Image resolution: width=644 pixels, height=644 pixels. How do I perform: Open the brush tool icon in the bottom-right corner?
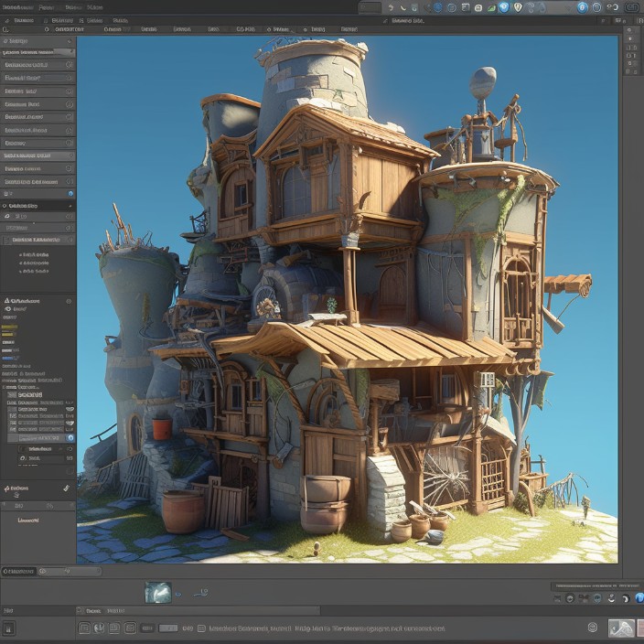click(x=621, y=628)
